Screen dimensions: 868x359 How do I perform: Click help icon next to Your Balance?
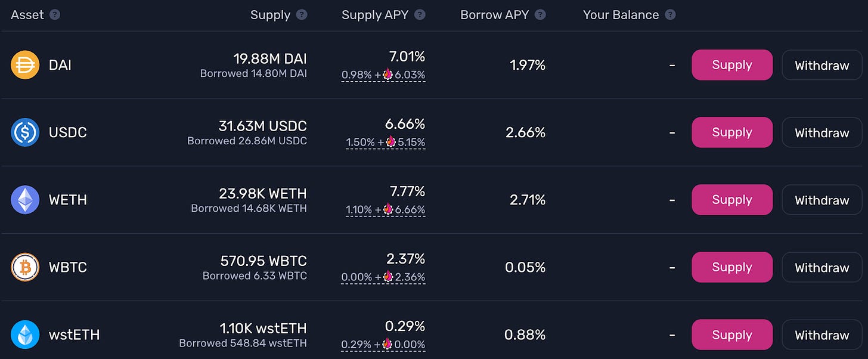(x=671, y=15)
